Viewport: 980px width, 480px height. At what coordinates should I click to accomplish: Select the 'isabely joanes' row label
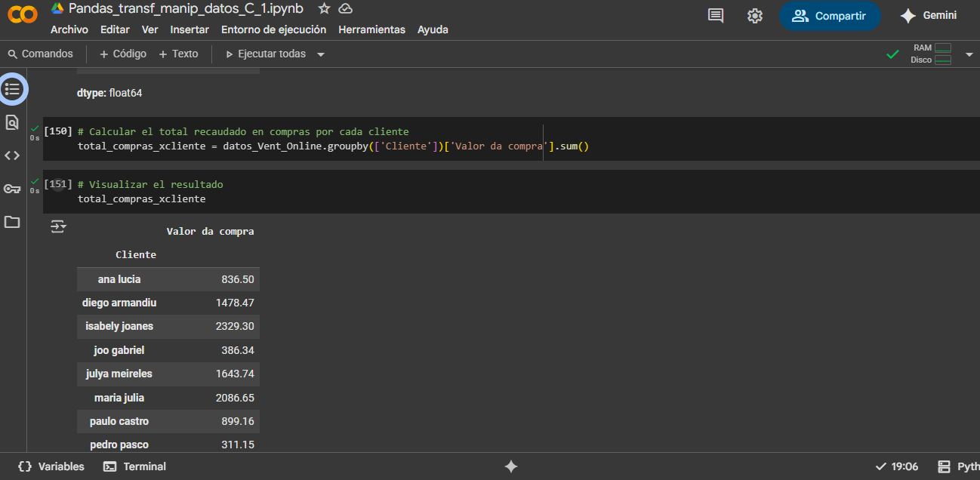point(119,326)
